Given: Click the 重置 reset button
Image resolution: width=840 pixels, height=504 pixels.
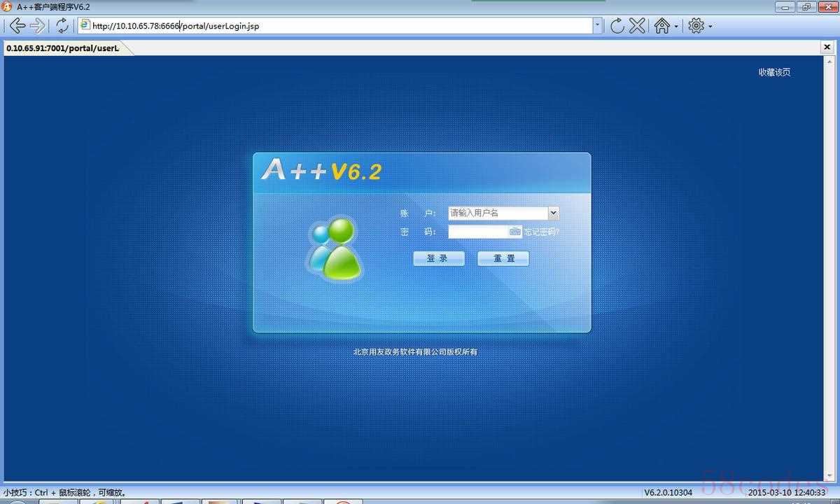Looking at the screenshot, I should tap(503, 258).
